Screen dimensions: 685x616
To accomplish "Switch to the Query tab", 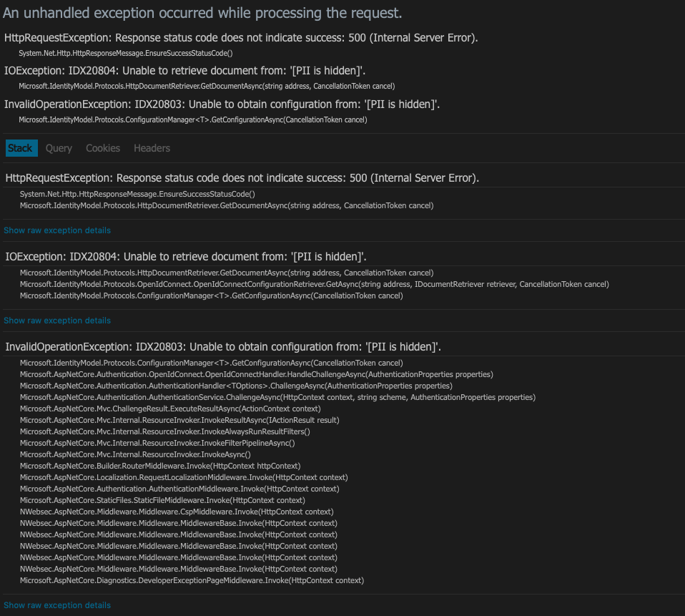I will (x=59, y=148).
